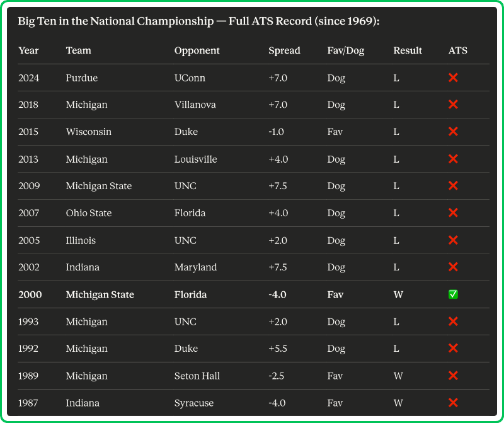The width and height of the screenshot is (504, 423).
Task: Click the Fav/Dog column header
Action: click(x=346, y=50)
